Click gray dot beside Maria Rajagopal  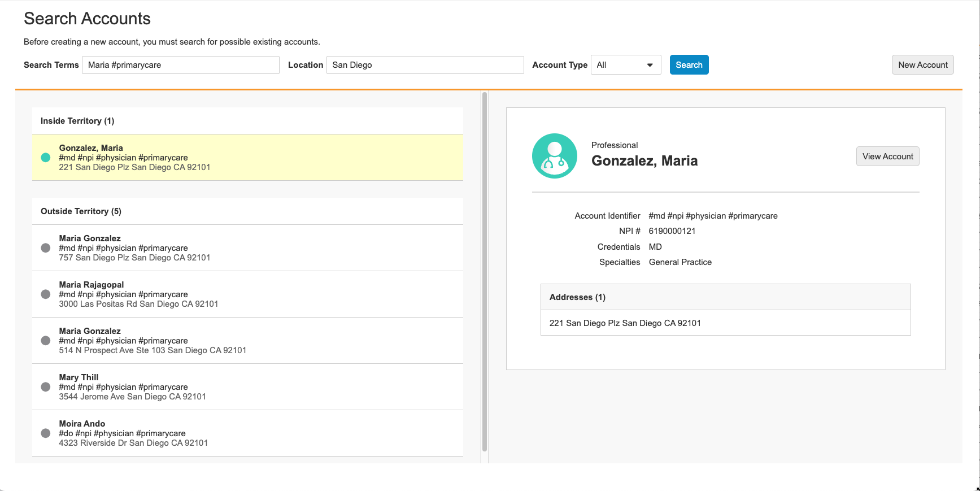click(x=46, y=294)
